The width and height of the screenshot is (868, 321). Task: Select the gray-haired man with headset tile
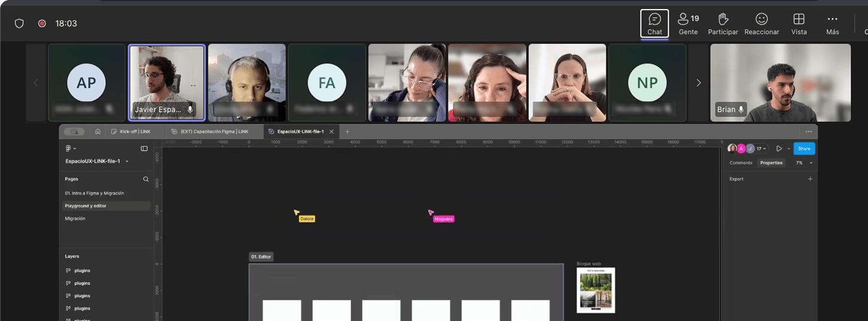click(x=247, y=82)
